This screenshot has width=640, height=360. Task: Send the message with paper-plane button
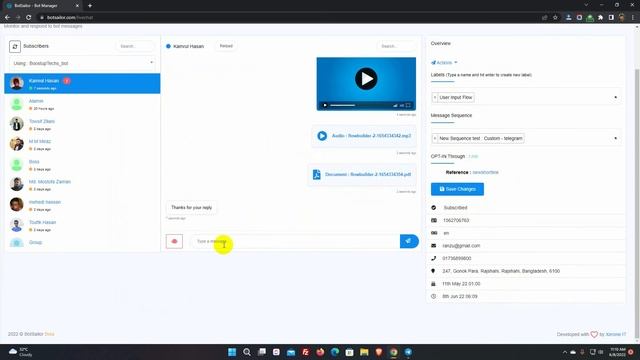click(x=409, y=241)
